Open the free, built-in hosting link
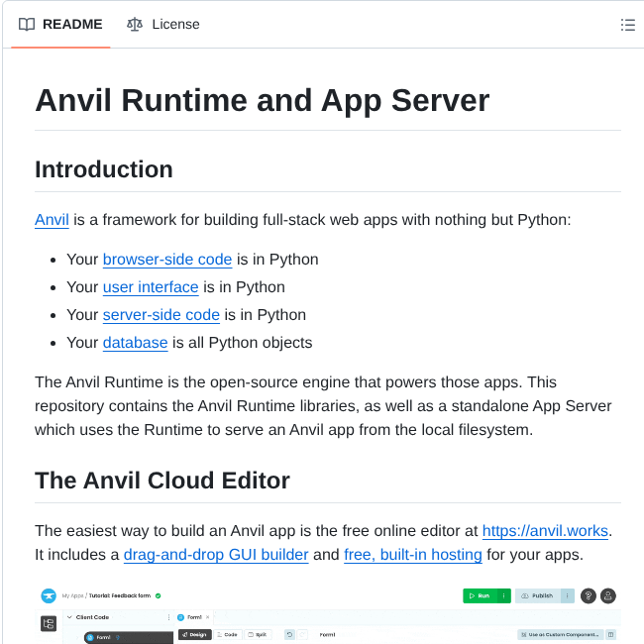 pyautogui.click(x=413, y=555)
